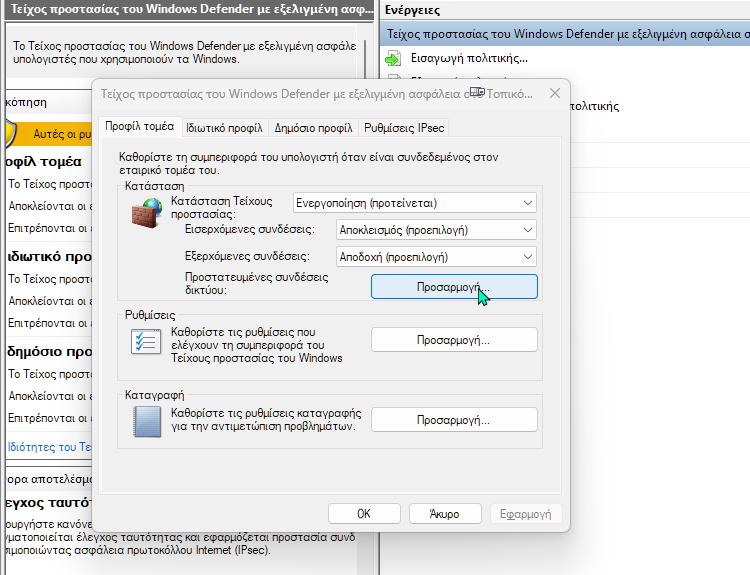Click the Προφίλ τομέα heading in background window

pos(44,162)
